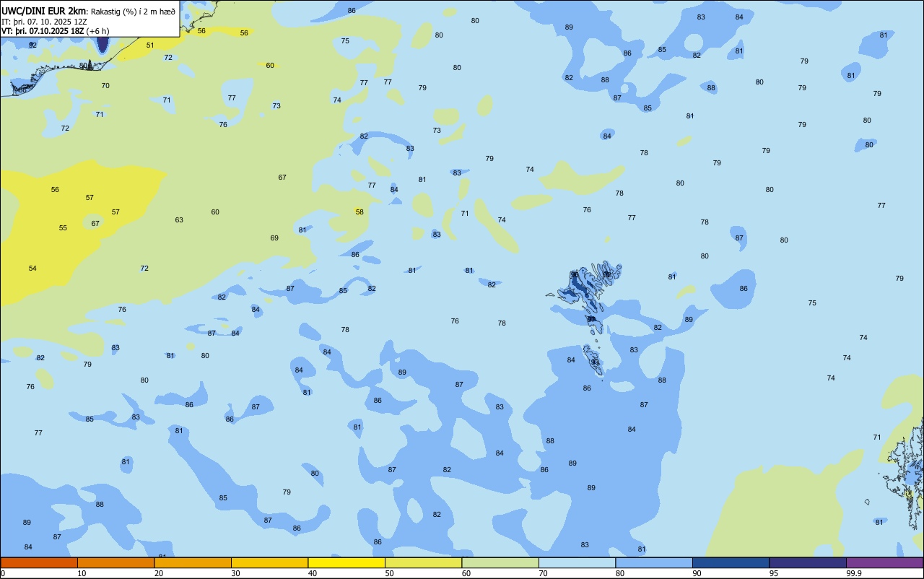Click the '95' legend tick label
The width and height of the screenshot is (924, 579).
(775, 573)
